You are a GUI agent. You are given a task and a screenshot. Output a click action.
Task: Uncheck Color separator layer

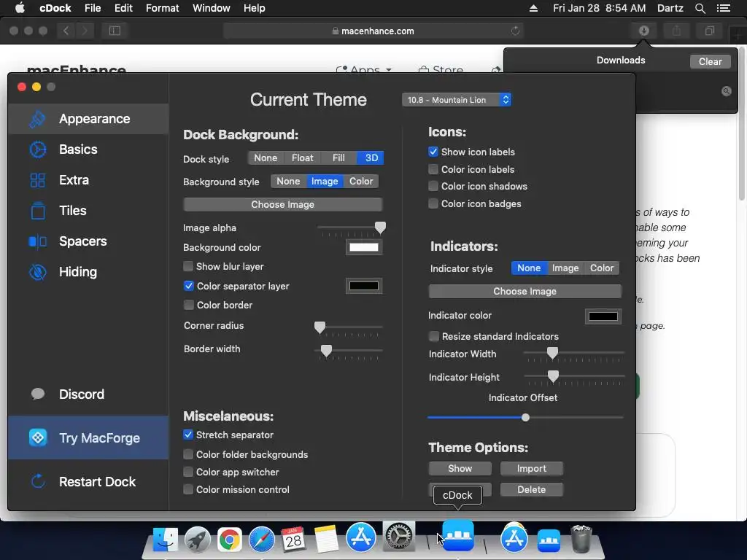[188, 286]
